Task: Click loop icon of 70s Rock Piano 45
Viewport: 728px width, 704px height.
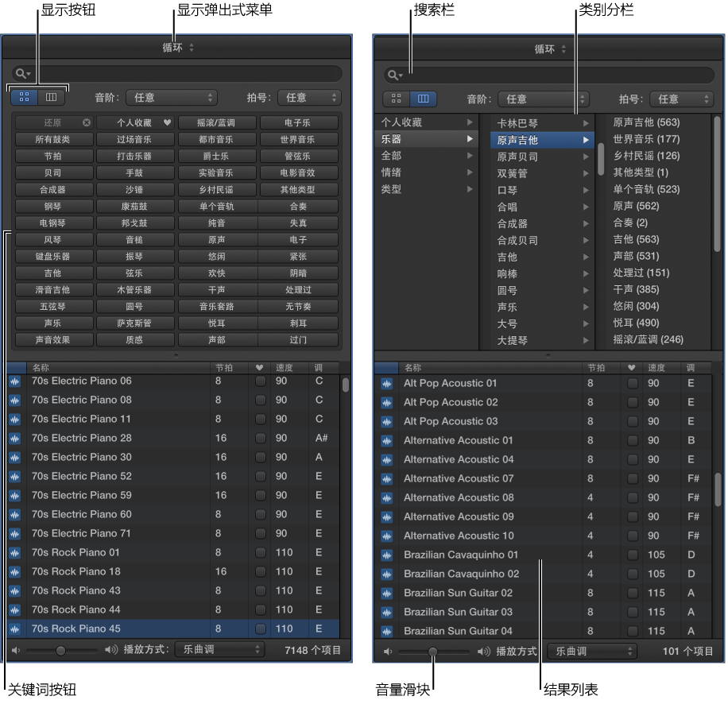Action: tap(15, 629)
